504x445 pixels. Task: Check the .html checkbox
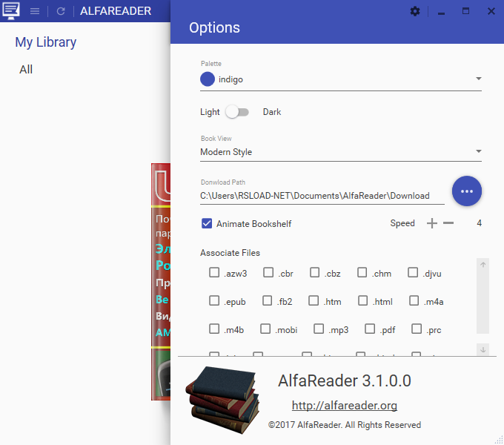click(x=363, y=300)
